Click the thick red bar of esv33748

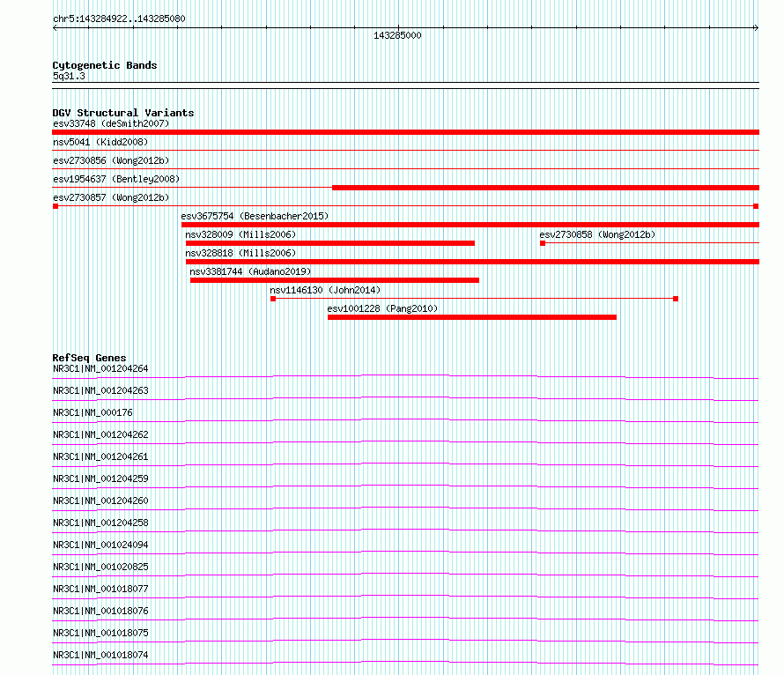(405, 132)
